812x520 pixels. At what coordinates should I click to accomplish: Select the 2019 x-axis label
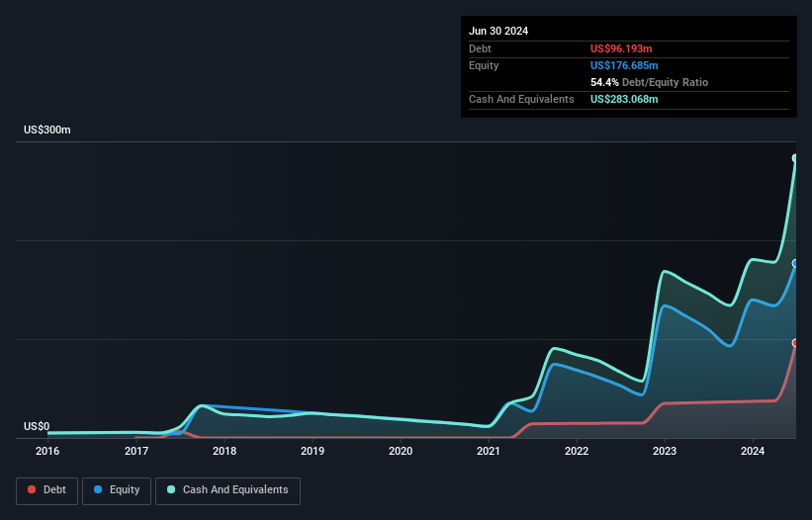(x=313, y=451)
